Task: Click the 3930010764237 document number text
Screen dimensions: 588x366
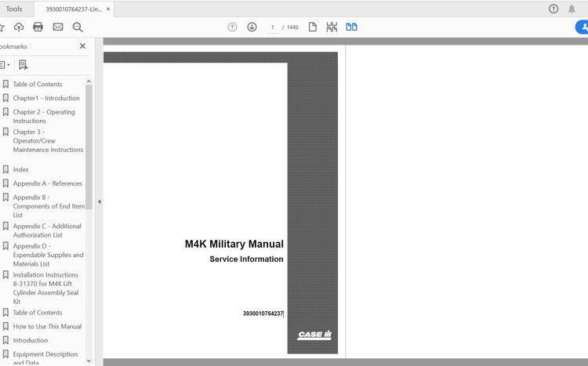Action: 263,313
